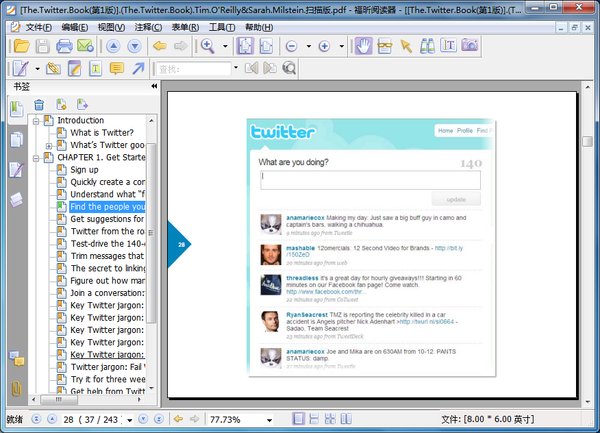Add a yellow comment callout

117,68
